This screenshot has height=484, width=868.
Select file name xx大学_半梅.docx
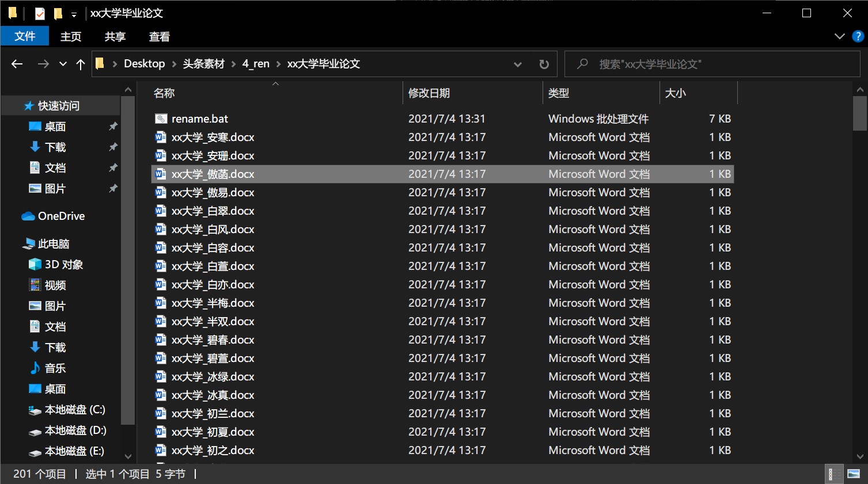click(x=213, y=303)
